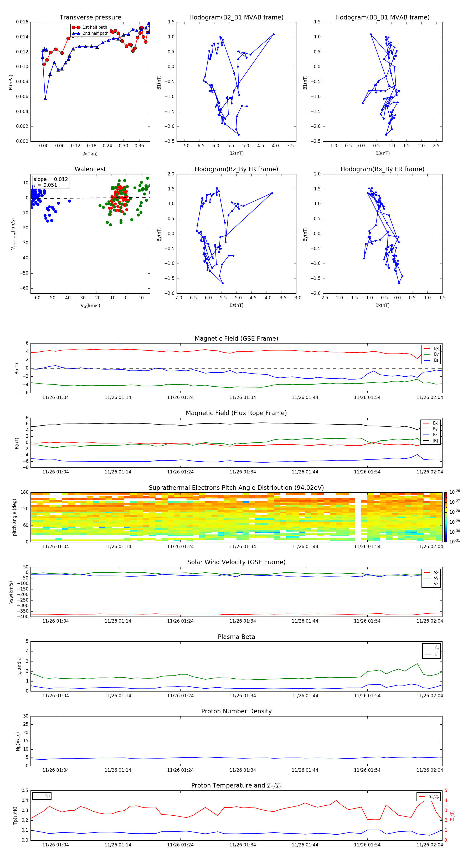Select the Bx' entry in Flux Rope legend
Viewport: 473px width, 868px height.
(431, 423)
